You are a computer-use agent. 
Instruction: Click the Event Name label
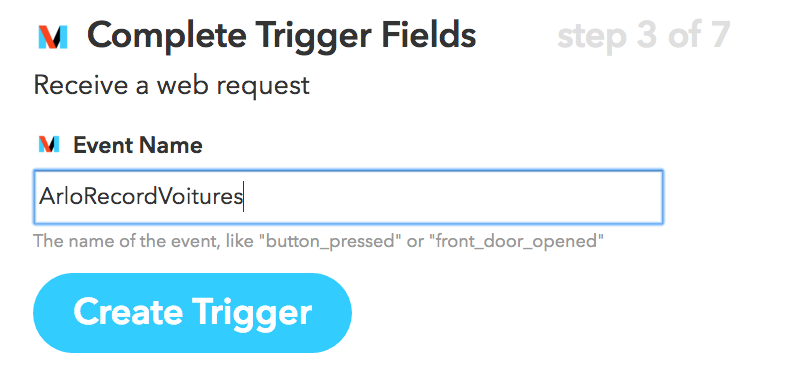pos(138,145)
